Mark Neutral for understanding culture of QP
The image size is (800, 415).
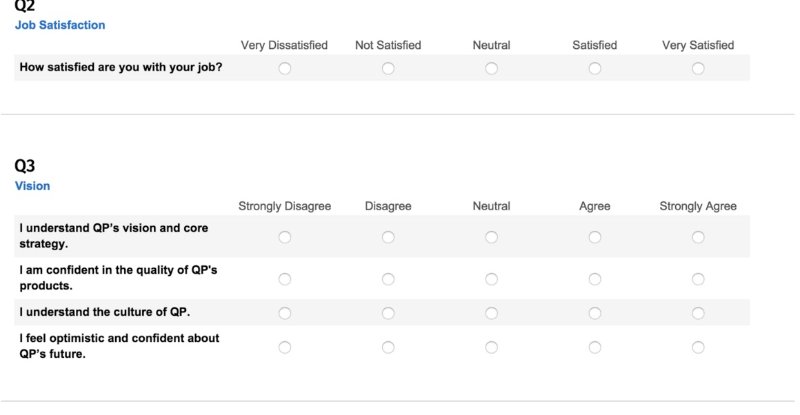point(491,313)
